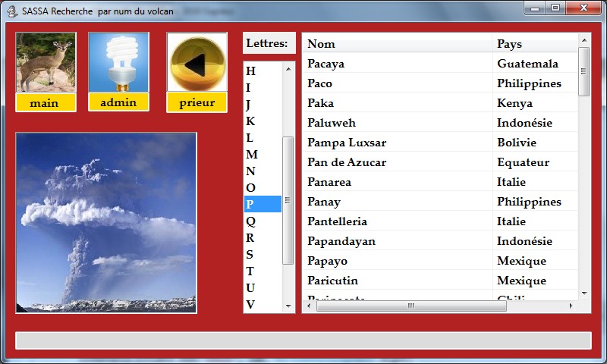Select the Paricutin volcano entry
This screenshot has width=607, height=364.
[x=397, y=281]
